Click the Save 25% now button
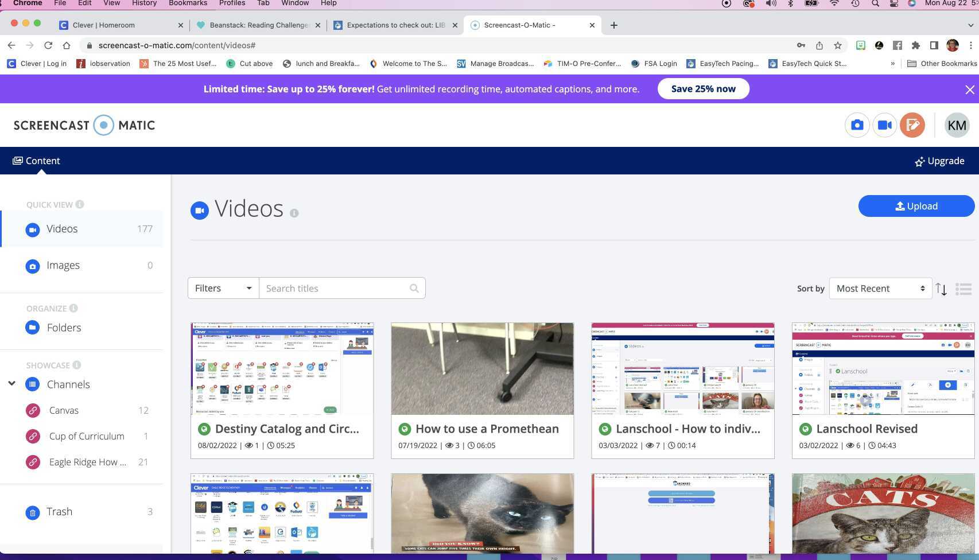This screenshot has height=560, width=979. click(703, 89)
